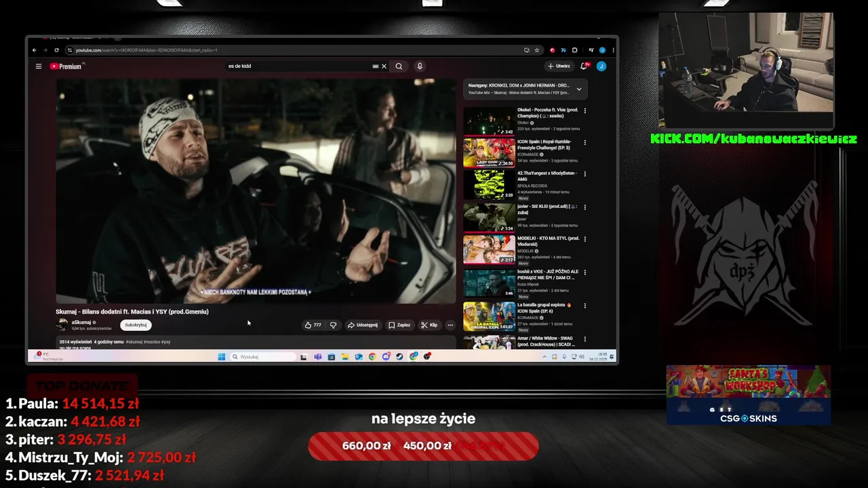Open YouTube notifications bell
Screen dimensions: 868x488
click(x=584, y=66)
